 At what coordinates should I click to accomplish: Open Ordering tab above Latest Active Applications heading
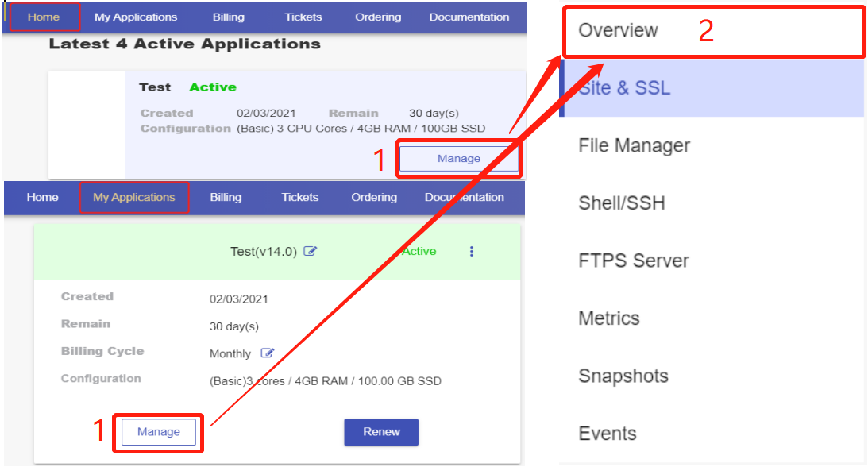tap(377, 17)
